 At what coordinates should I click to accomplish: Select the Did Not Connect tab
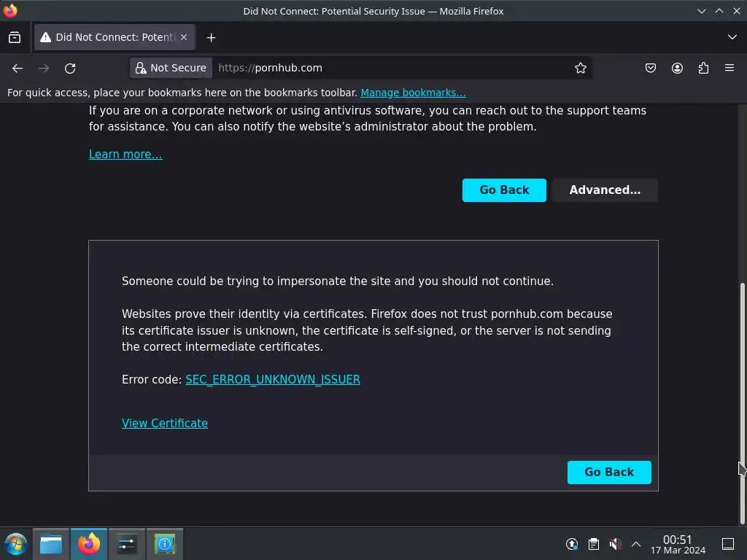(x=115, y=37)
